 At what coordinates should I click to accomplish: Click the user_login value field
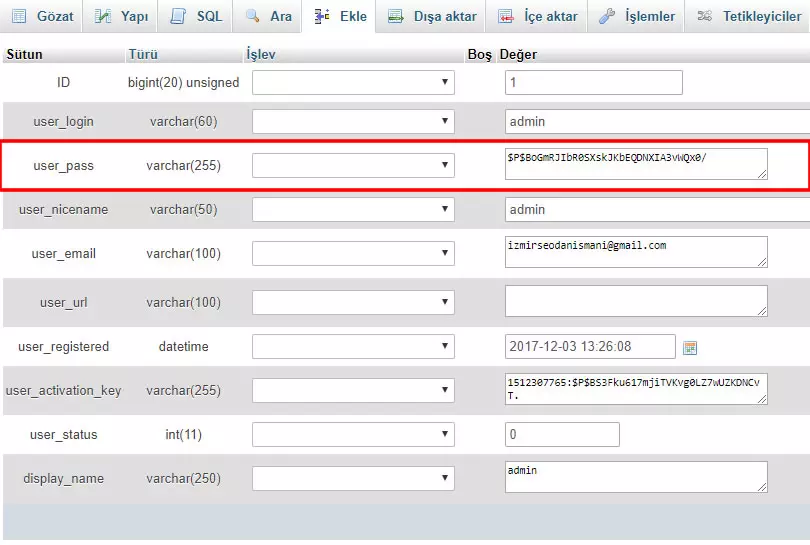(x=656, y=122)
